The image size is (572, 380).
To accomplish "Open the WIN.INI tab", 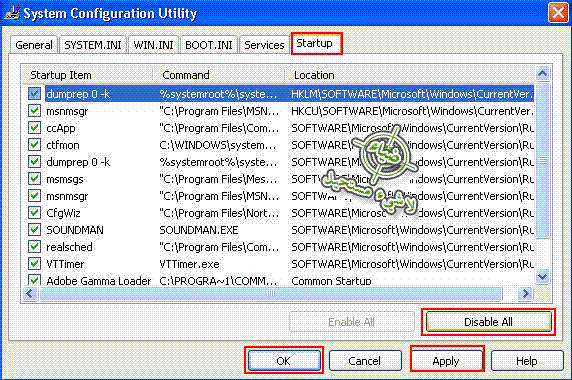I will click(x=153, y=45).
